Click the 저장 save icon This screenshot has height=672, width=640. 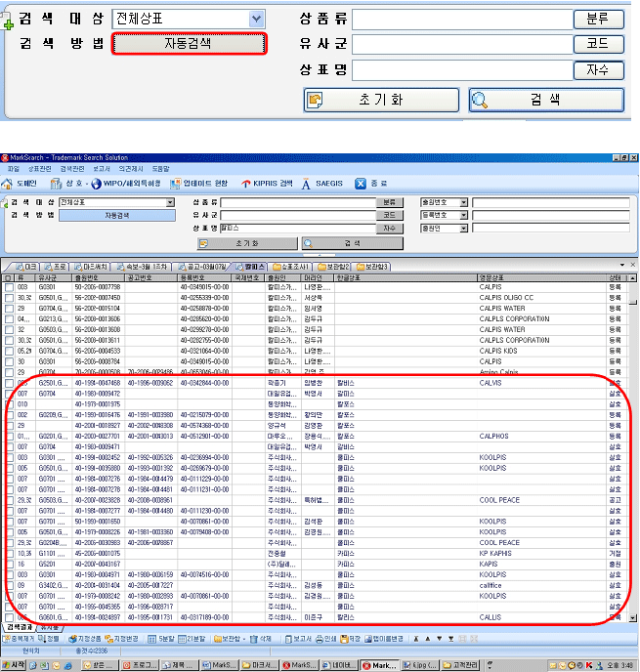pyautogui.click(x=344, y=639)
